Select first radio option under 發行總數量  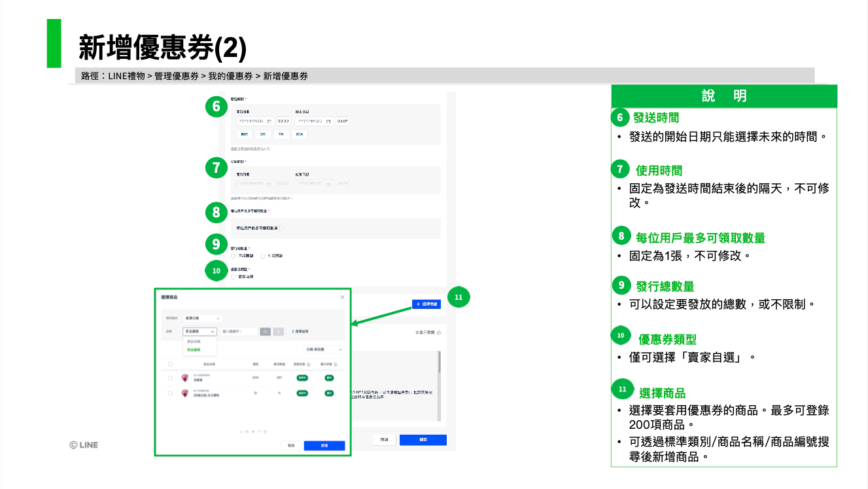point(233,256)
